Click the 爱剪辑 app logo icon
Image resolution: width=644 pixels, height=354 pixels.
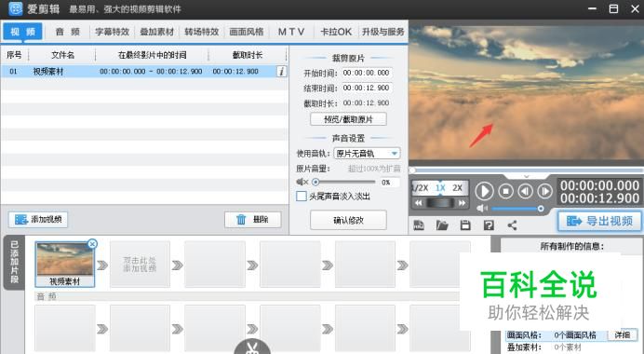point(15,8)
